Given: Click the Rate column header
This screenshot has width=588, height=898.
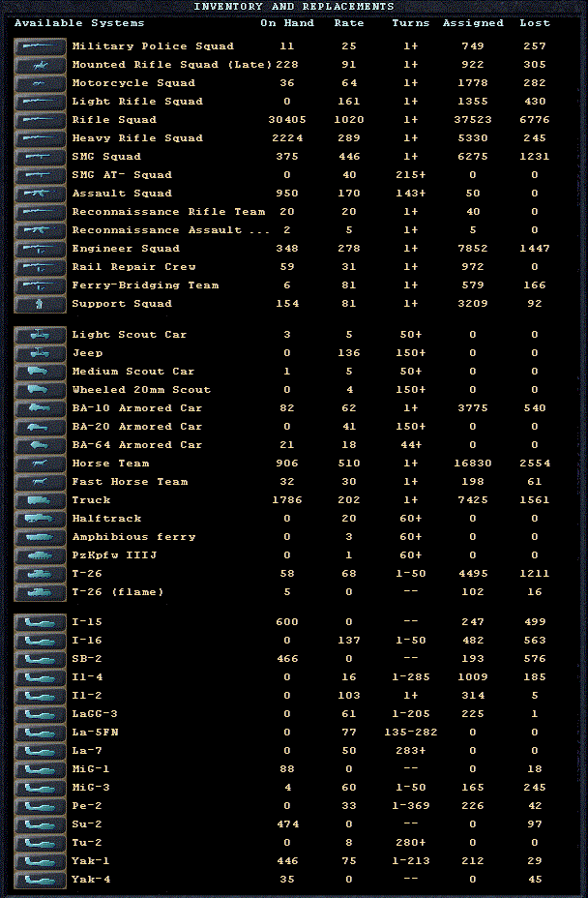Looking at the screenshot, I should [349, 23].
